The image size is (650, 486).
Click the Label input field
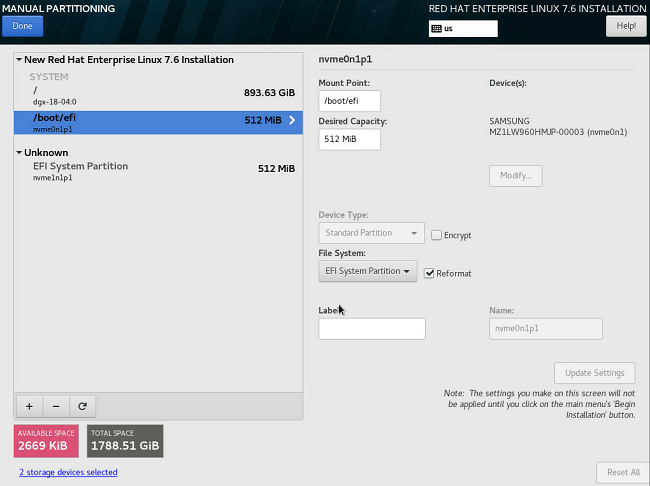tap(372, 329)
